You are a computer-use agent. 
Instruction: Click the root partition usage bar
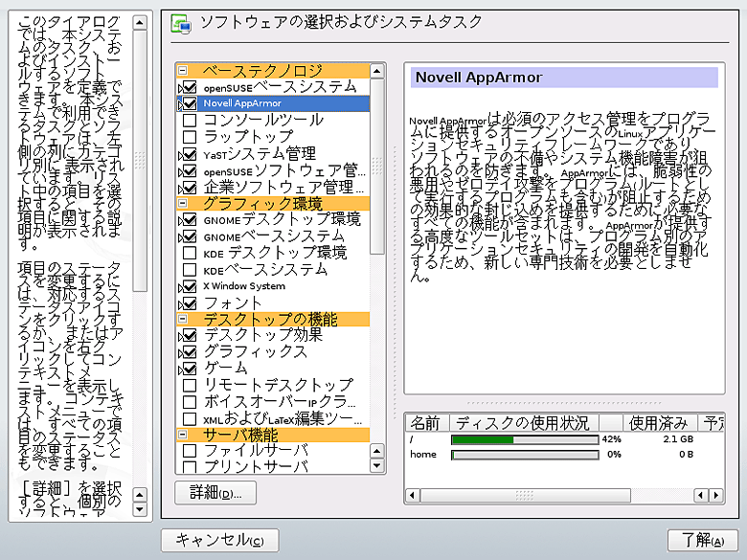(525, 439)
